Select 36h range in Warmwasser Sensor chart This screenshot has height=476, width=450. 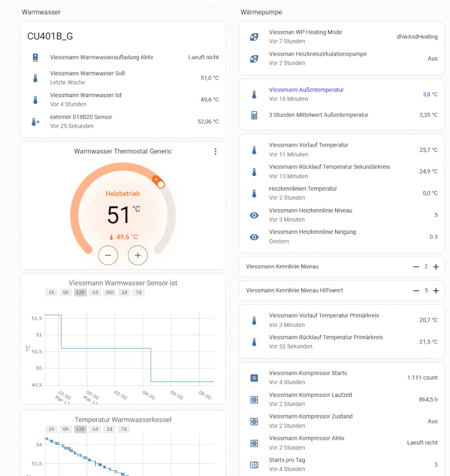coord(110,293)
